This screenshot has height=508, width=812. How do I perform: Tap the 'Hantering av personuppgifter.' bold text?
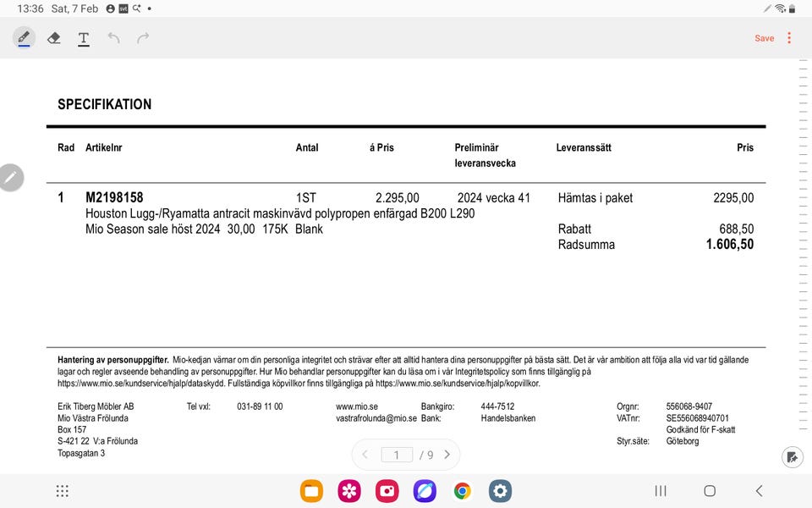112,360
